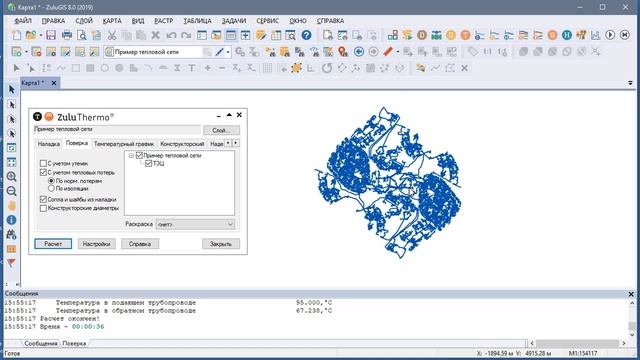Open the СЛОЙ menu

pyautogui.click(x=84, y=21)
